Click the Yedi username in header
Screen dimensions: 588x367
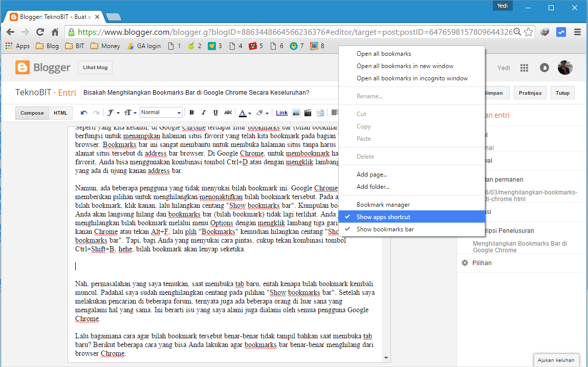[503, 68]
